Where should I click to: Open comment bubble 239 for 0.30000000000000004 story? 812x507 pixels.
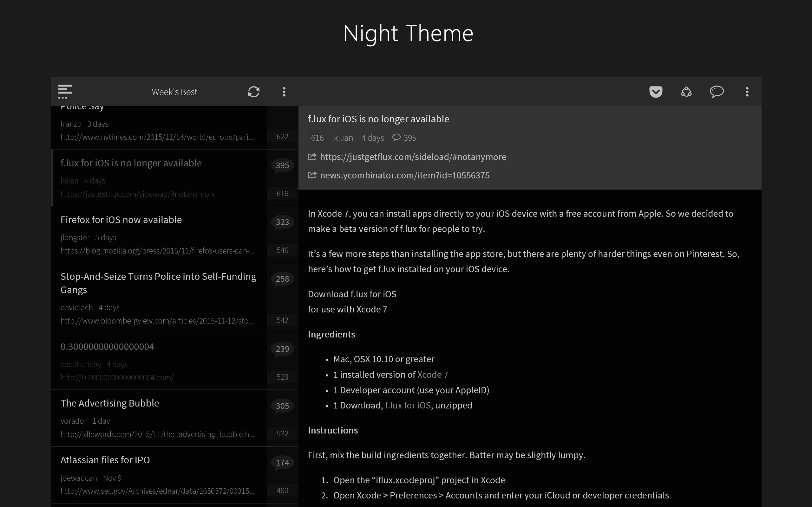coord(282,349)
